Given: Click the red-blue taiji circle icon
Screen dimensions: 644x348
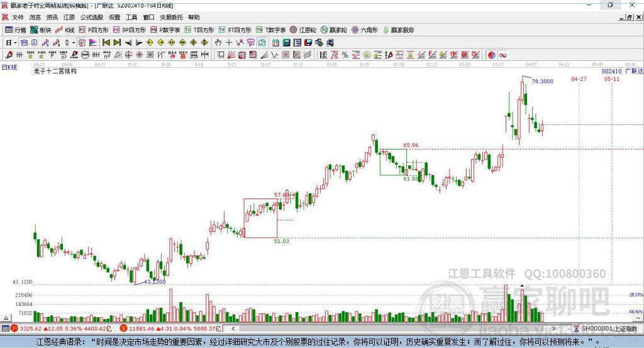Looking at the screenshot, I should (x=492, y=55).
